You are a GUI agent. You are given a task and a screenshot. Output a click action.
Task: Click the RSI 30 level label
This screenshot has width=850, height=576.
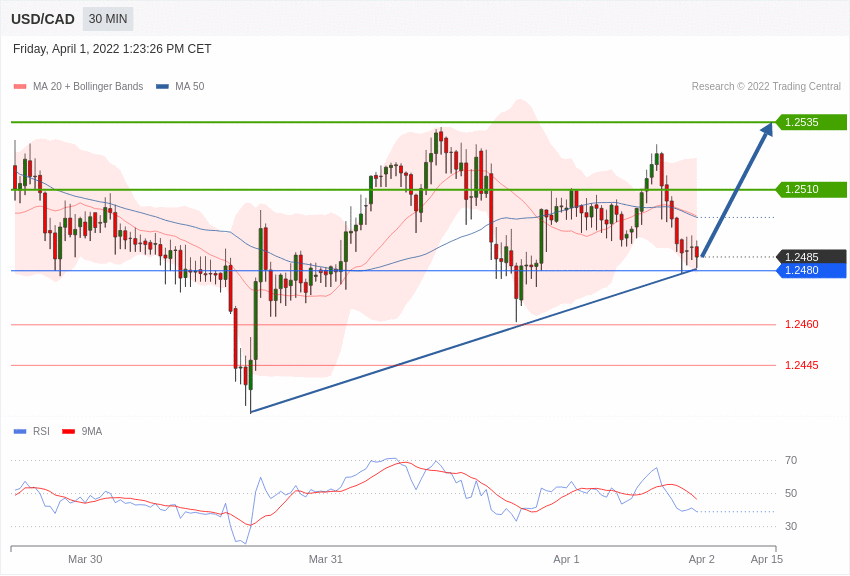(x=791, y=527)
